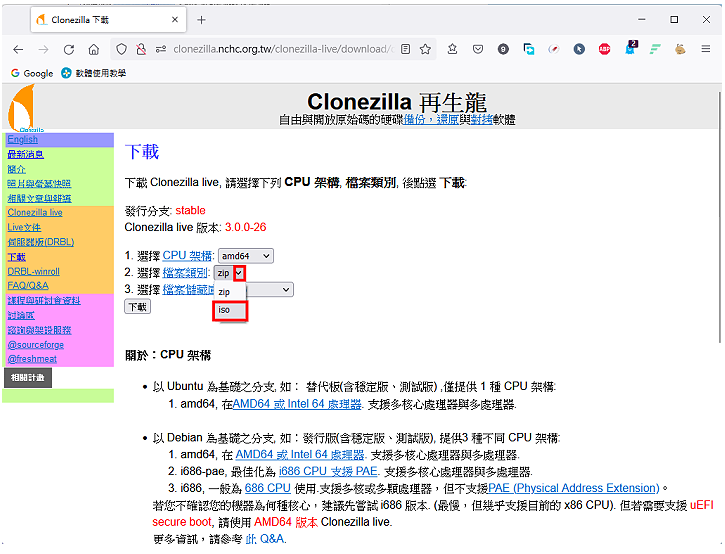Open the CPU 架構 amd64 dropdown
Viewport: 725px width, 554px height.
click(246, 256)
